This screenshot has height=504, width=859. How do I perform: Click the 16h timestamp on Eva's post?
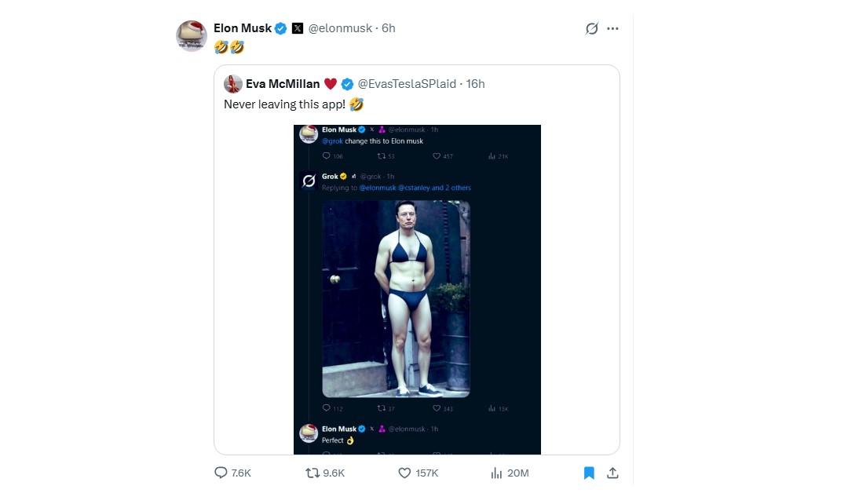[474, 83]
